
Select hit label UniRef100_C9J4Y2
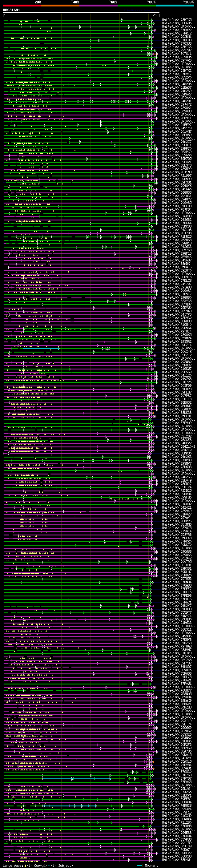coord(177,104)
